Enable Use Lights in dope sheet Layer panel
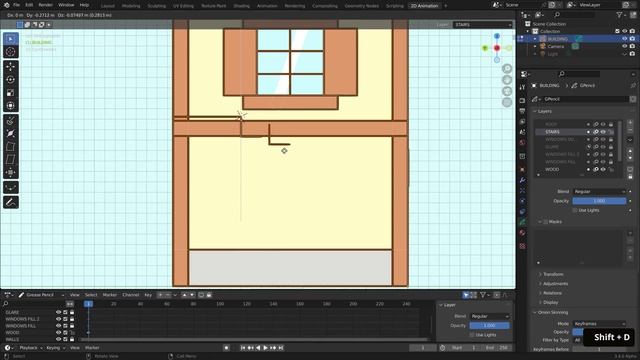The image size is (640, 360). click(x=472, y=335)
